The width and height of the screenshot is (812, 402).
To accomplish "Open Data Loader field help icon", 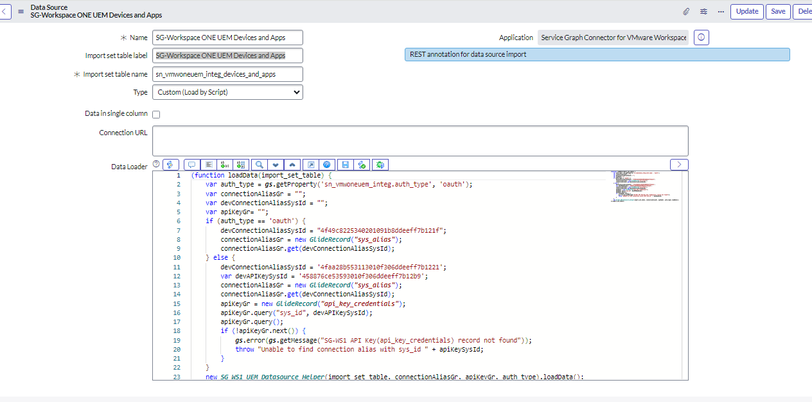I will pos(156,163).
